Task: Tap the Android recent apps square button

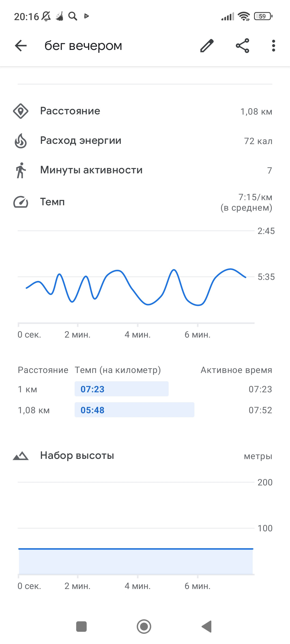Action: tap(81, 627)
